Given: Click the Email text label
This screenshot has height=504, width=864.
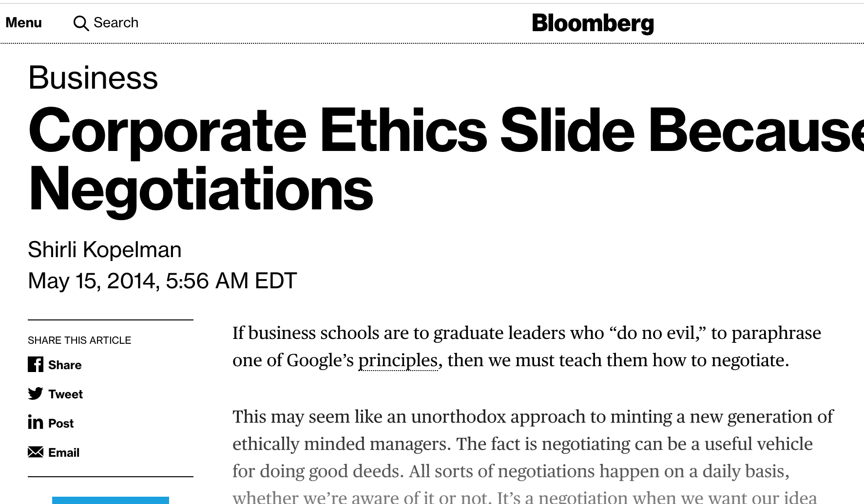Looking at the screenshot, I should pos(64,453).
